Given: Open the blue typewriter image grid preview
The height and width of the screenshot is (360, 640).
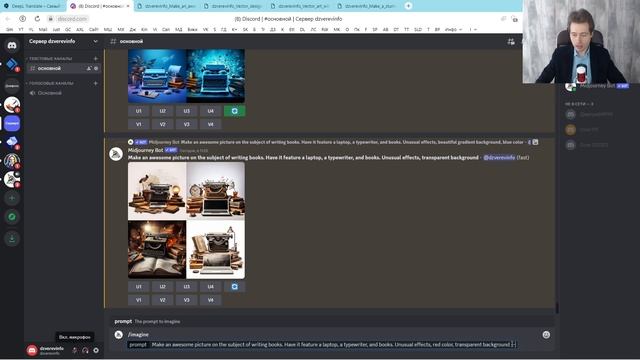Looking at the screenshot, I should click(x=187, y=76).
